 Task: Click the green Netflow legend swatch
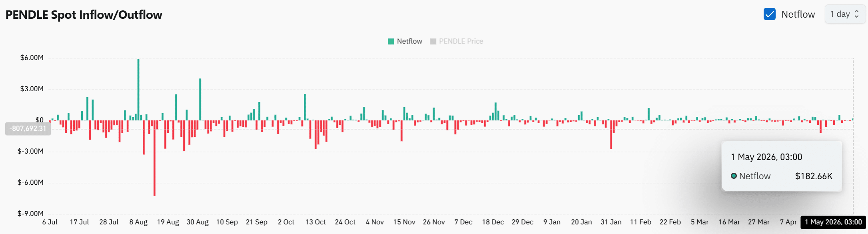[x=391, y=41]
